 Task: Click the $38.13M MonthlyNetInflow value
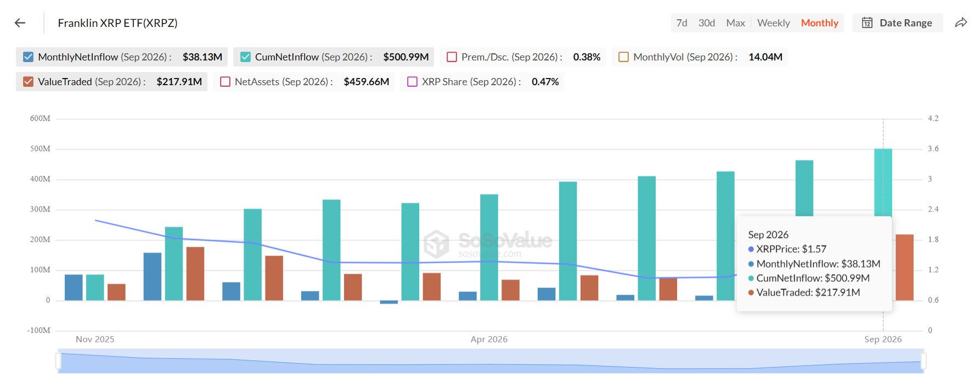[x=202, y=57]
